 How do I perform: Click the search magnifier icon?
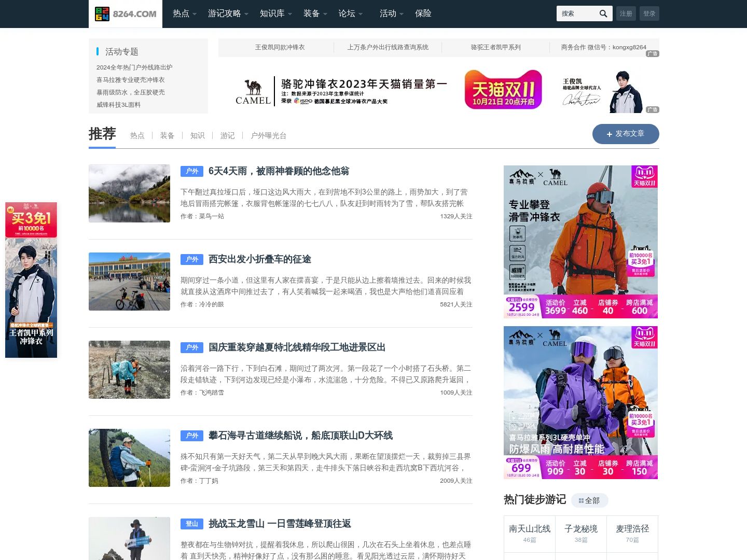[x=603, y=13]
